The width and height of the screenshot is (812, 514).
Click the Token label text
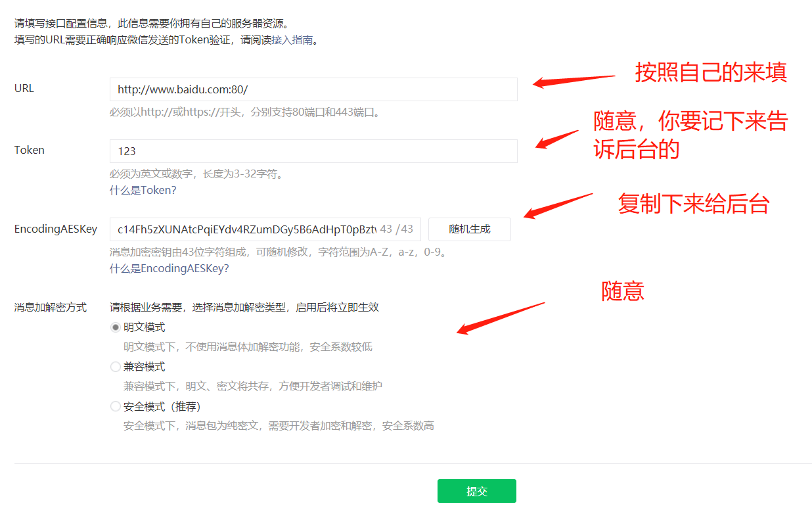coord(29,149)
